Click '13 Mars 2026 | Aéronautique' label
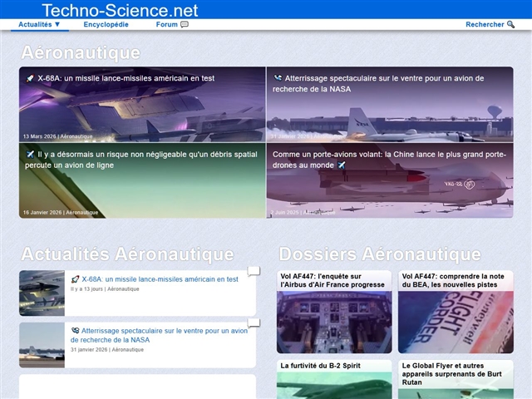The image size is (532, 399). coord(57,136)
